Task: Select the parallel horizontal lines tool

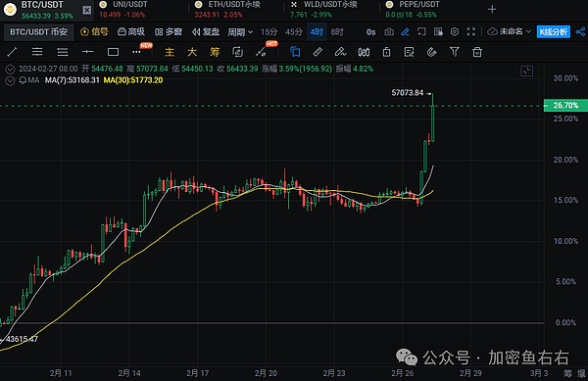Action: coord(63,52)
